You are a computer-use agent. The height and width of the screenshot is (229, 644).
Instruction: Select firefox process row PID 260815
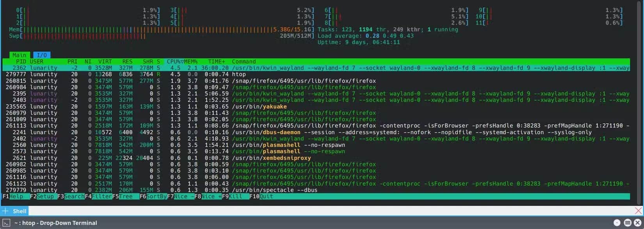coord(316,81)
